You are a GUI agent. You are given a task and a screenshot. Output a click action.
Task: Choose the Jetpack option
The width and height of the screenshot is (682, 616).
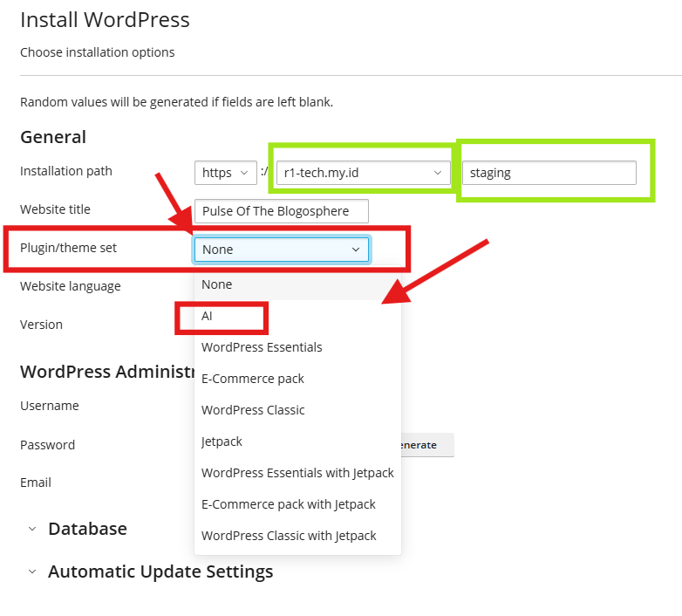(297, 441)
